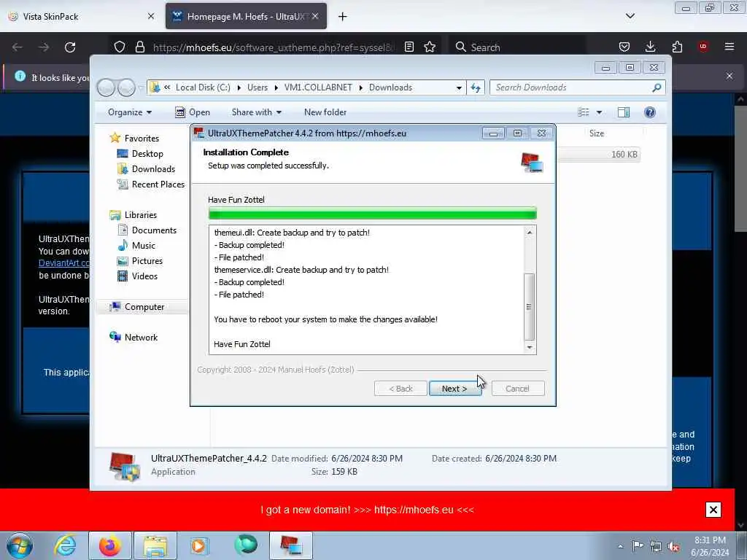The height and width of the screenshot is (560, 747).
Task: Select Network in navigation pane
Action: tap(133, 337)
